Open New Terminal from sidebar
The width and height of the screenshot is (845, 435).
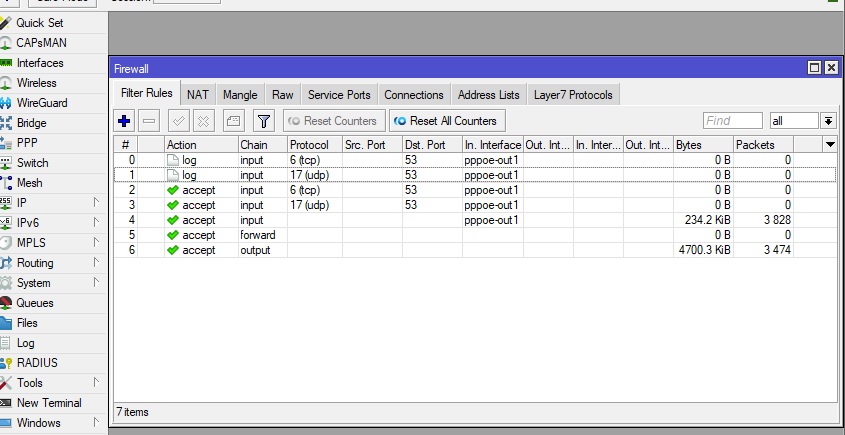tap(49, 403)
